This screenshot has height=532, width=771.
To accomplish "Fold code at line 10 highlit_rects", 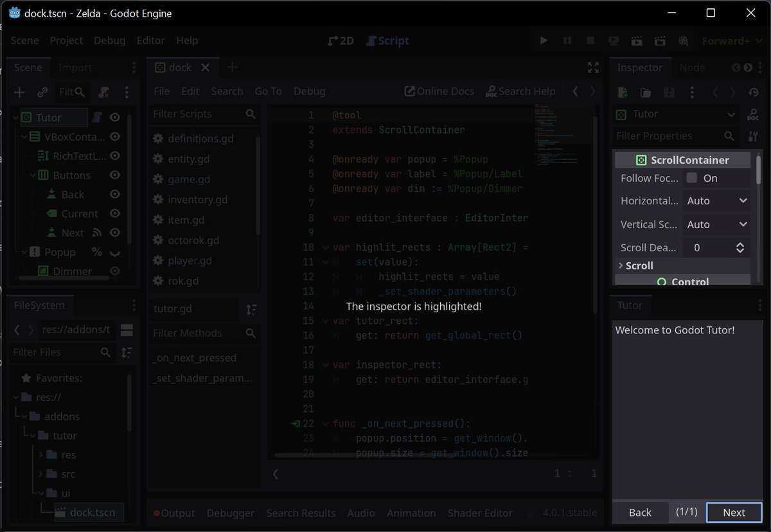I will 325,247.
